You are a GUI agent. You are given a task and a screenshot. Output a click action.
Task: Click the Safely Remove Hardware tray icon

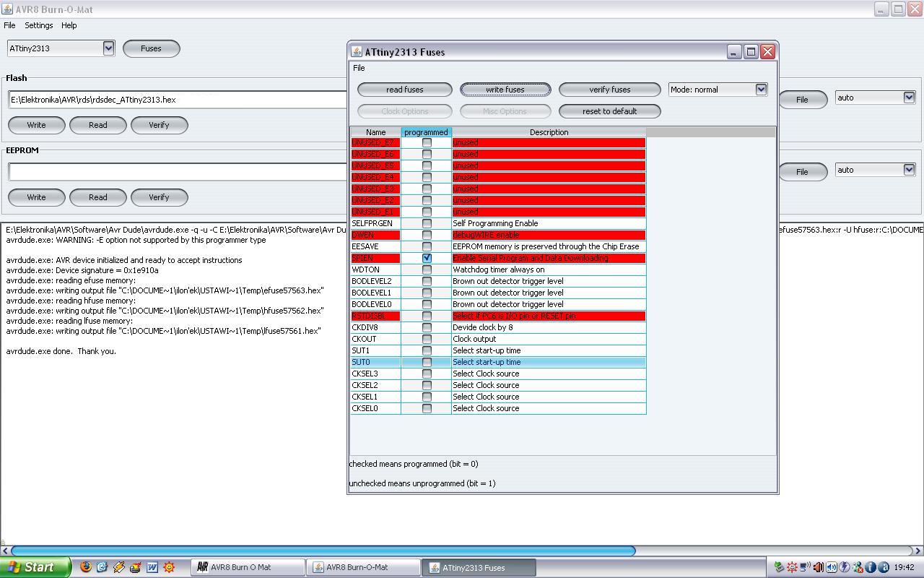coord(779,567)
